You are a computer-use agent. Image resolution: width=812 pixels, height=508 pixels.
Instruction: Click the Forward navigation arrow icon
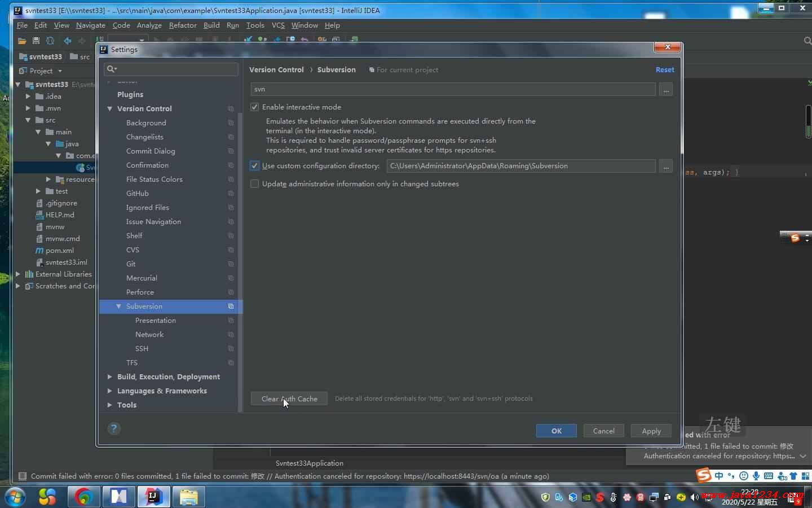coord(82,41)
